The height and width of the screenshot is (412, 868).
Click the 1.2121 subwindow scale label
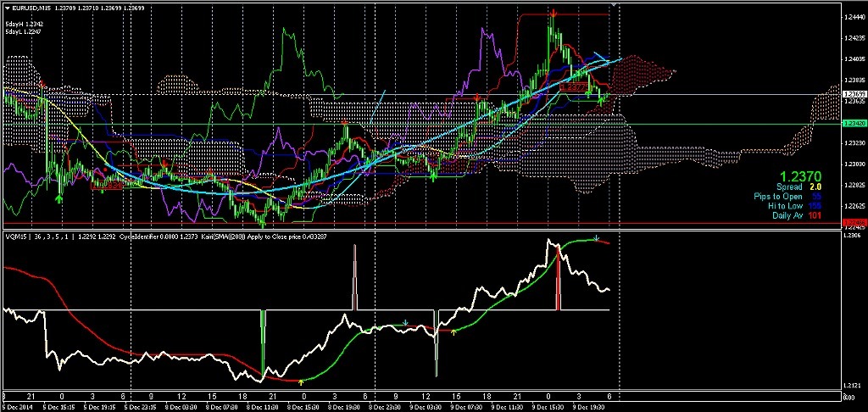click(851, 386)
